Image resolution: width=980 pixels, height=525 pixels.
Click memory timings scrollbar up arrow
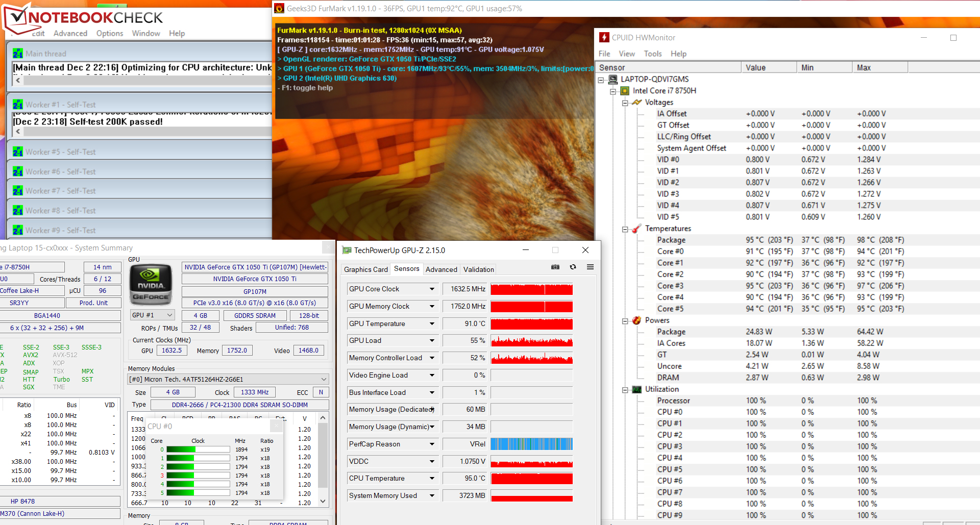[x=323, y=418]
